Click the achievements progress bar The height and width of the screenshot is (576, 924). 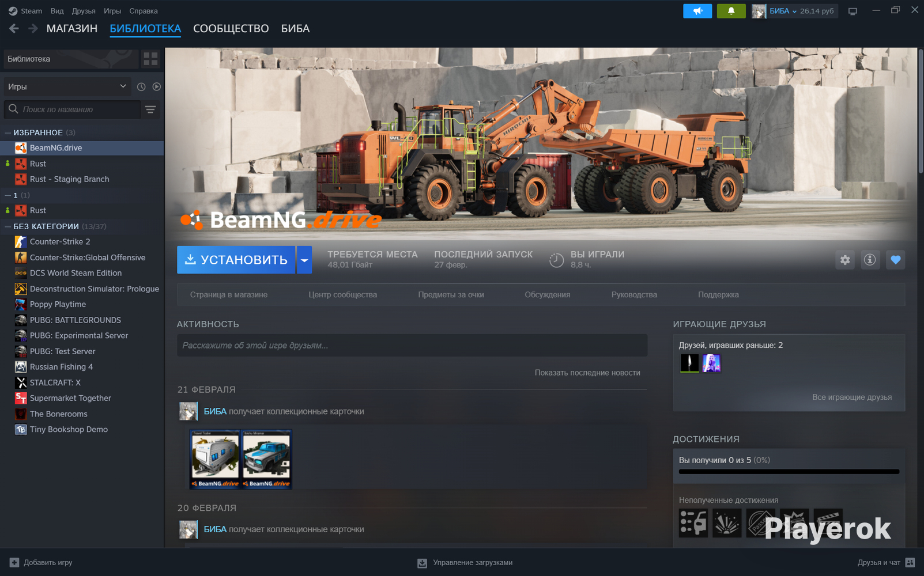pyautogui.click(x=789, y=471)
